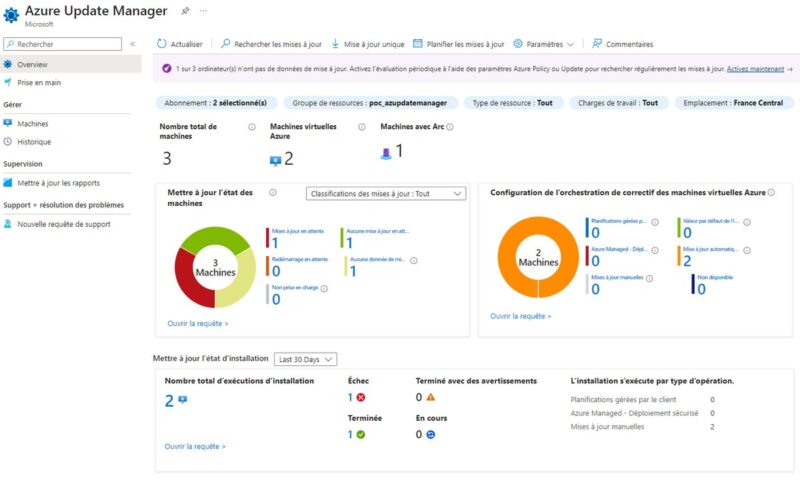Click the Actualiser refresh icon
800x480 pixels.
161,44
